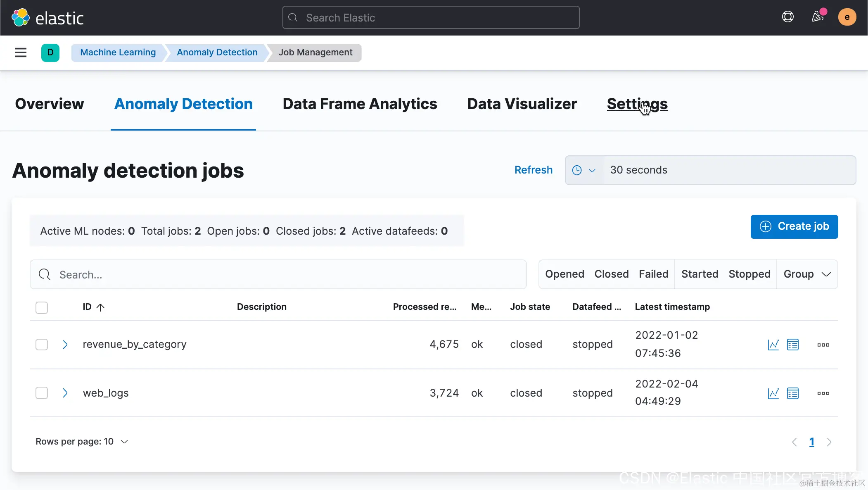
Task: Open the Rows per page dropdown
Action: 82,442
